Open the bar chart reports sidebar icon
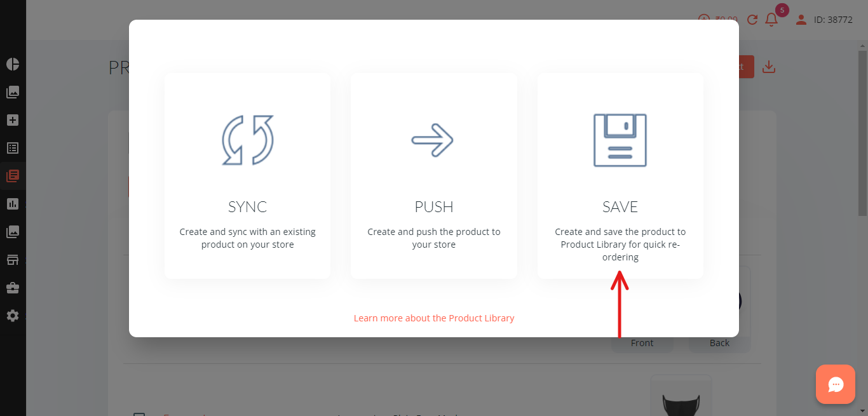Viewport: 868px width, 416px height. 13,204
